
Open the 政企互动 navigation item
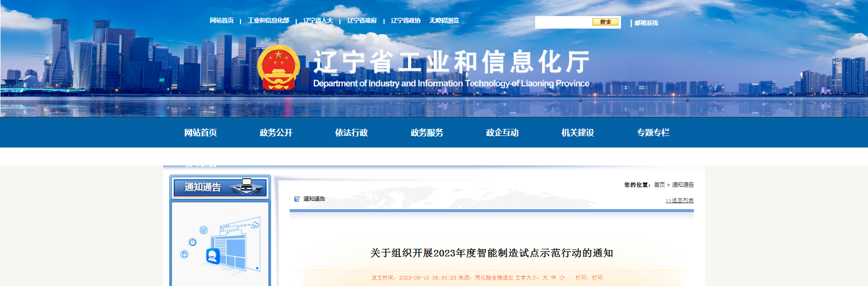pyautogui.click(x=502, y=133)
